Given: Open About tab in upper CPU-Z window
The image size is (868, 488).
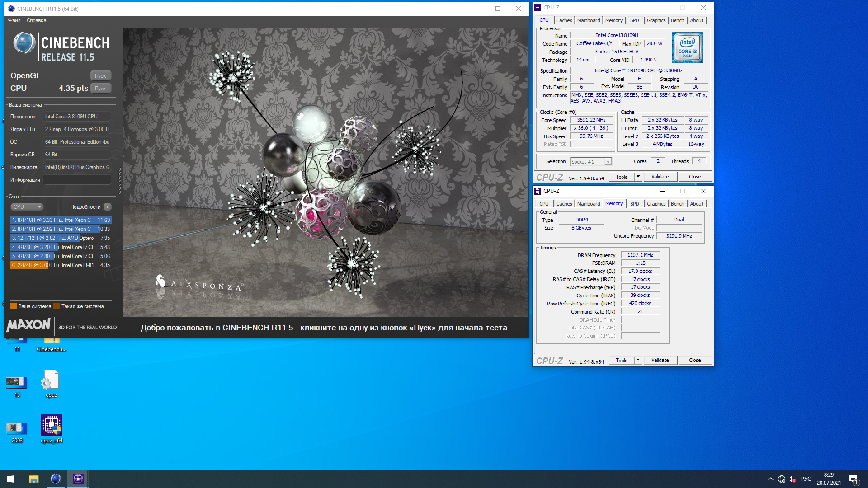Looking at the screenshot, I should [x=697, y=20].
